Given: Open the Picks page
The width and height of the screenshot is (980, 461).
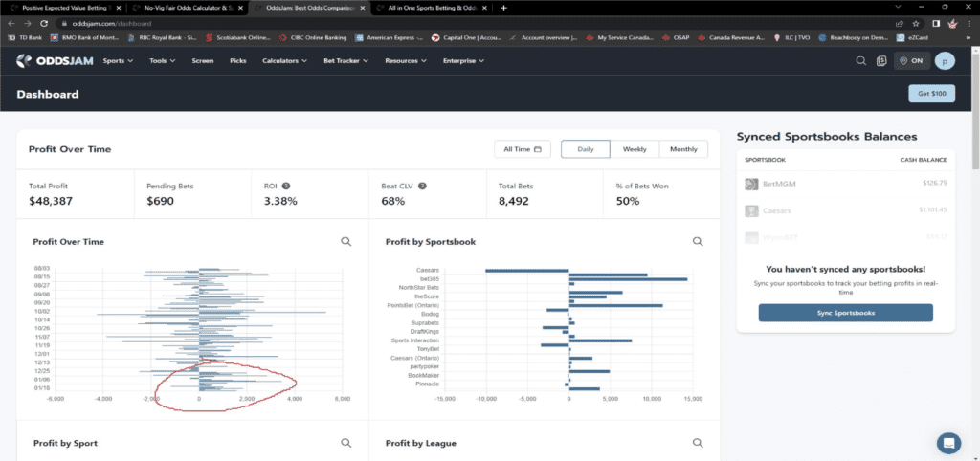Looking at the screenshot, I should [x=238, y=61].
